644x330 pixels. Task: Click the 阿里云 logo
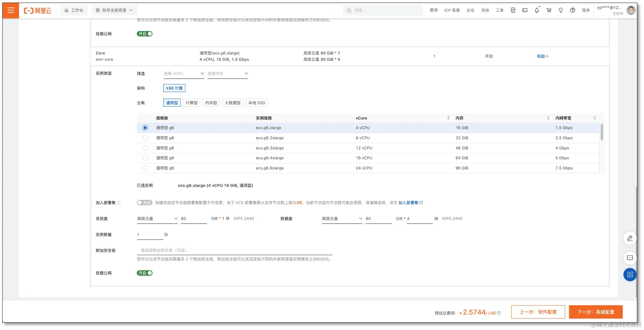tap(37, 10)
